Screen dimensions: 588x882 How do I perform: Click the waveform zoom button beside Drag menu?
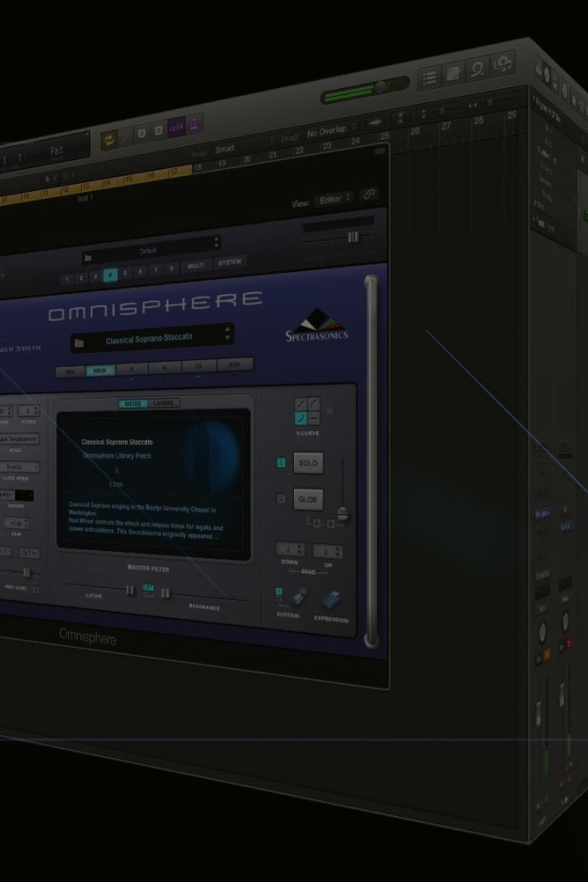tap(375, 122)
